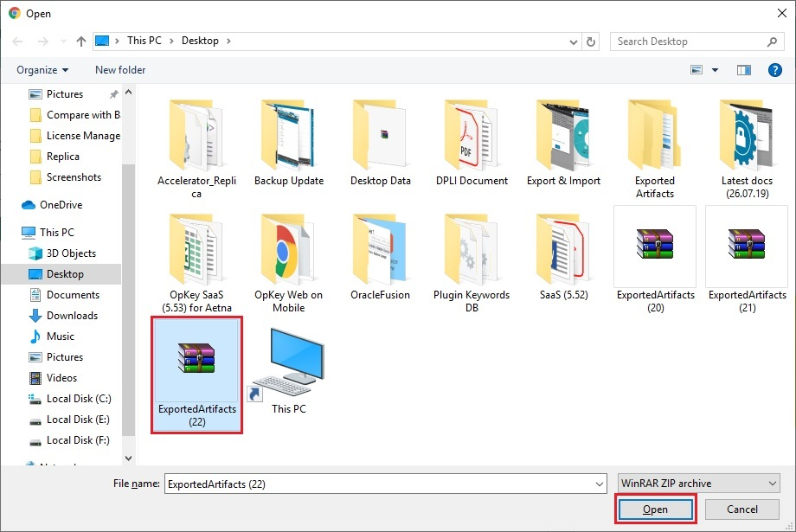The height and width of the screenshot is (532, 796).
Task: Change the view layout icon
Action: click(x=696, y=70)
